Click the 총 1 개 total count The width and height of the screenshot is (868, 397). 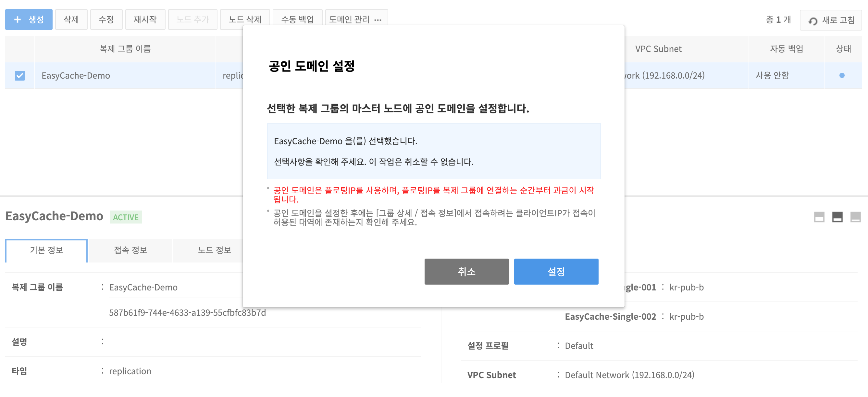778,19
